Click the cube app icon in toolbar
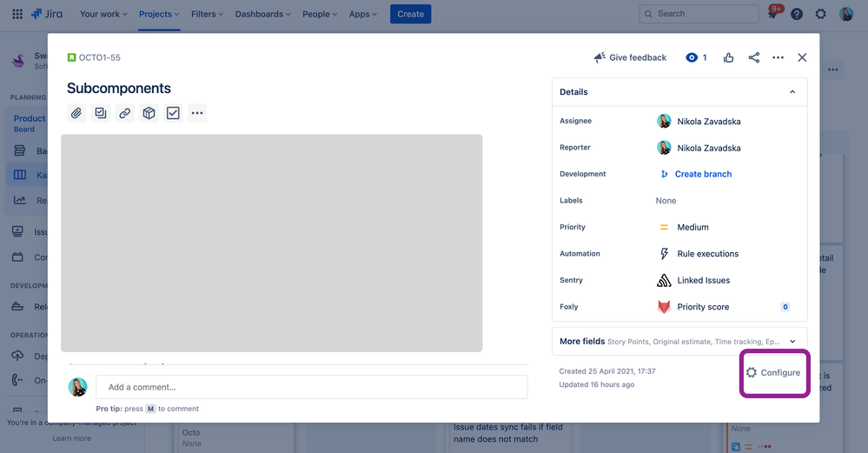 tap(149, 113)
